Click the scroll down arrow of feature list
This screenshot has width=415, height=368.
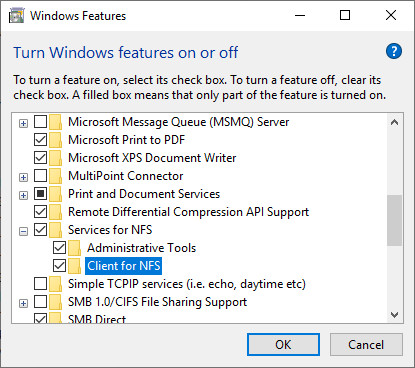pyautogui.click(x=395, y=315)
